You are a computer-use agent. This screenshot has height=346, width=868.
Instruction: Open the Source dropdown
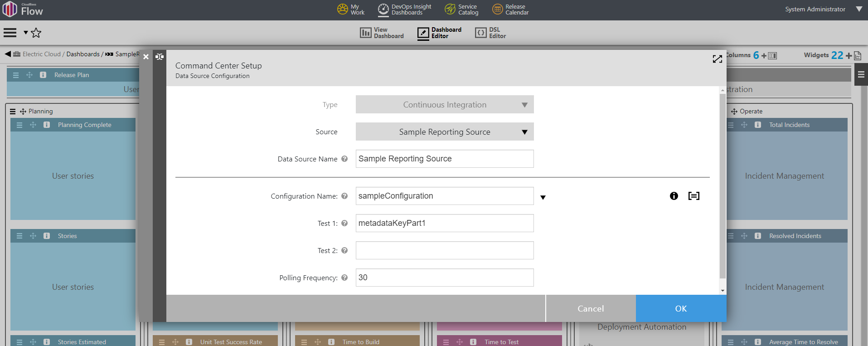445,132
